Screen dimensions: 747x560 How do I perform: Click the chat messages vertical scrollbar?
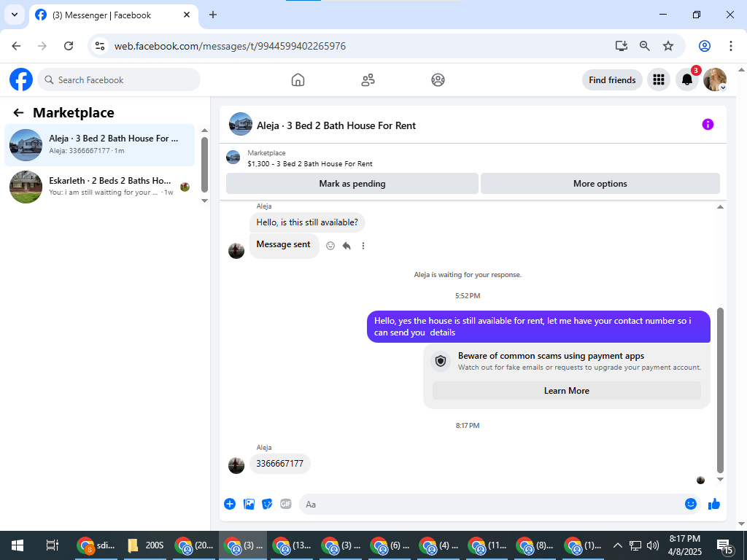tap(720, 389)
